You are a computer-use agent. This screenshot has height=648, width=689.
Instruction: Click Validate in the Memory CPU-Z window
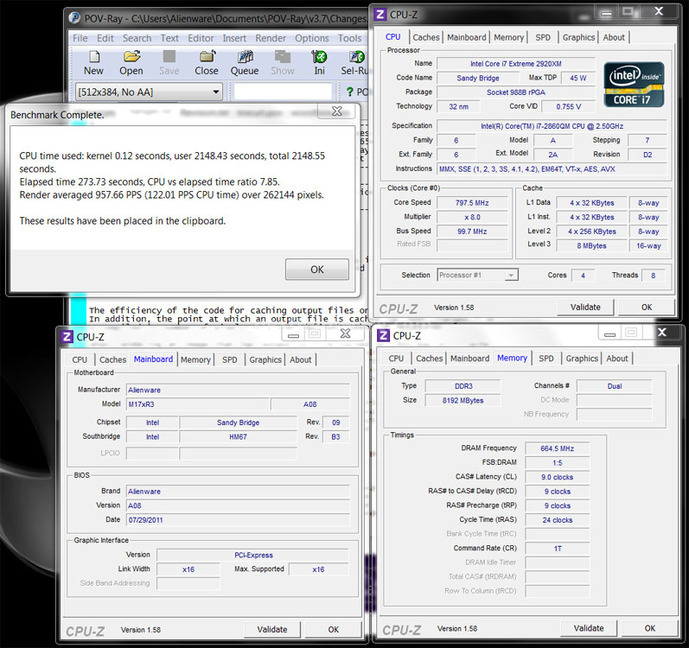pyautogui.click(x=589, y=628)
